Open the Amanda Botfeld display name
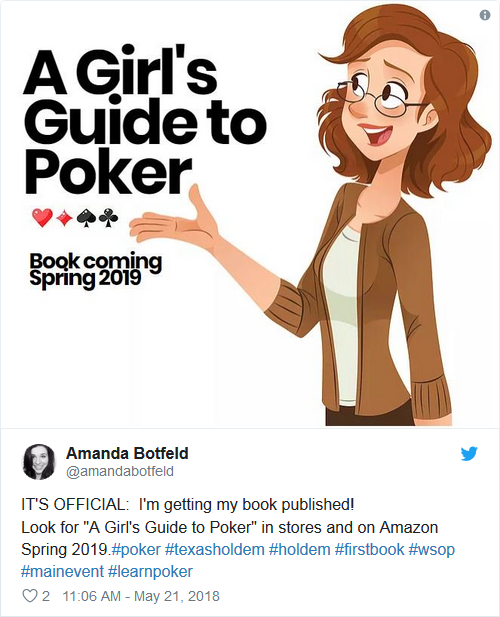Image resolution: width=500 pixels, height=617 pixels. point(127,453)
